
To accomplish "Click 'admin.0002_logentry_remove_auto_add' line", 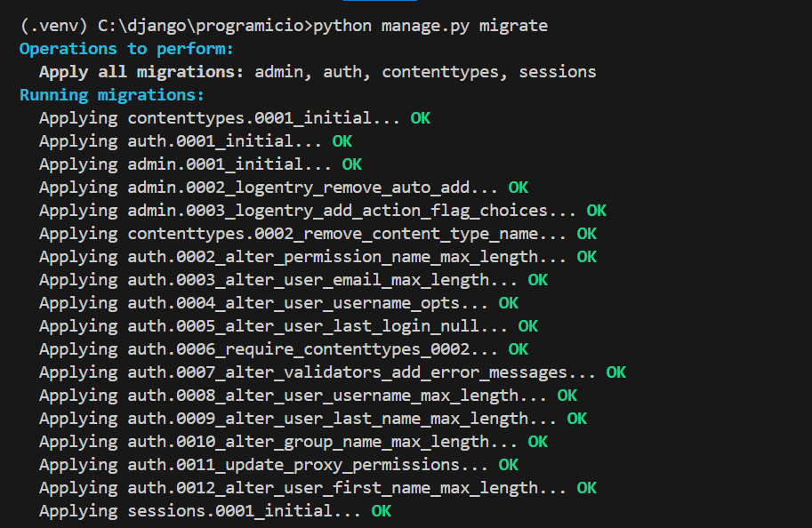I will click(284, 188).
